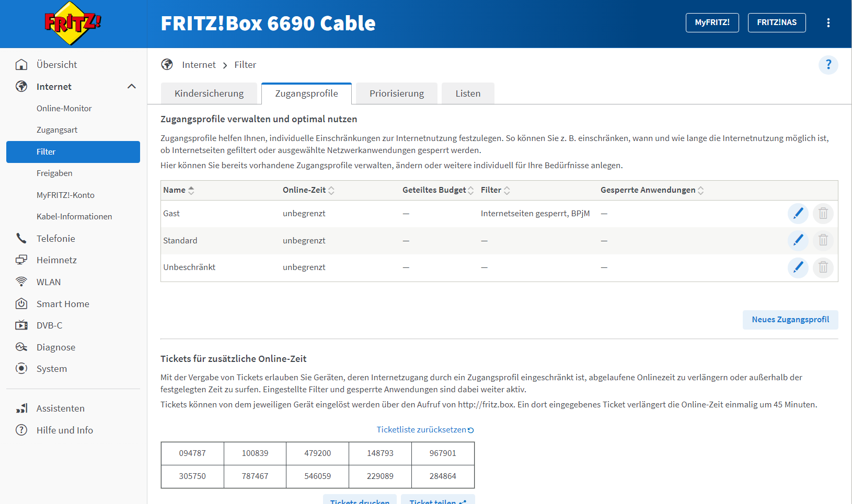Image resolution: width=852 pixels, height=504 pixels.
Task: Sort table by Online-Zeit column
Action: (x=308, y=190)
